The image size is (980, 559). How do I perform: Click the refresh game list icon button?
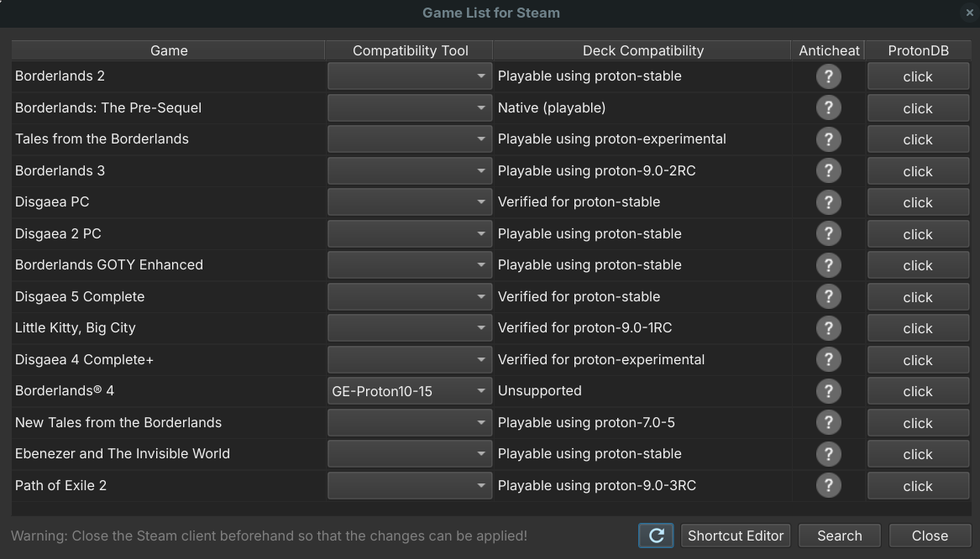pos(656,535)
